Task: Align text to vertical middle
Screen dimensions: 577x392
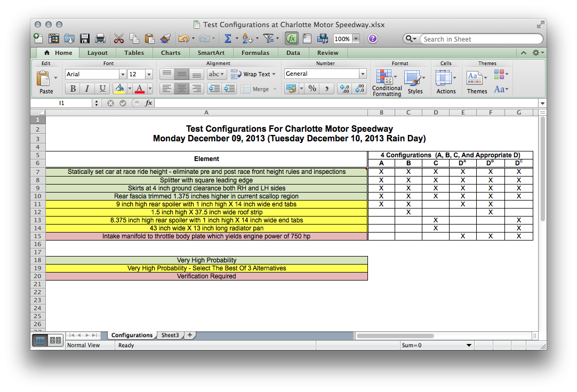Action: pyautogui.click(x=181, y=74)
